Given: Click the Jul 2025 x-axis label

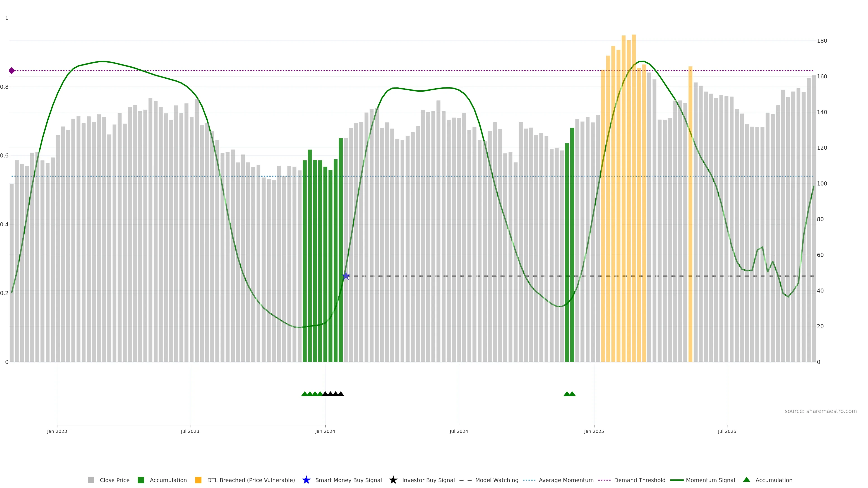Looking at the screenshot, I should [x=727, y=432].
